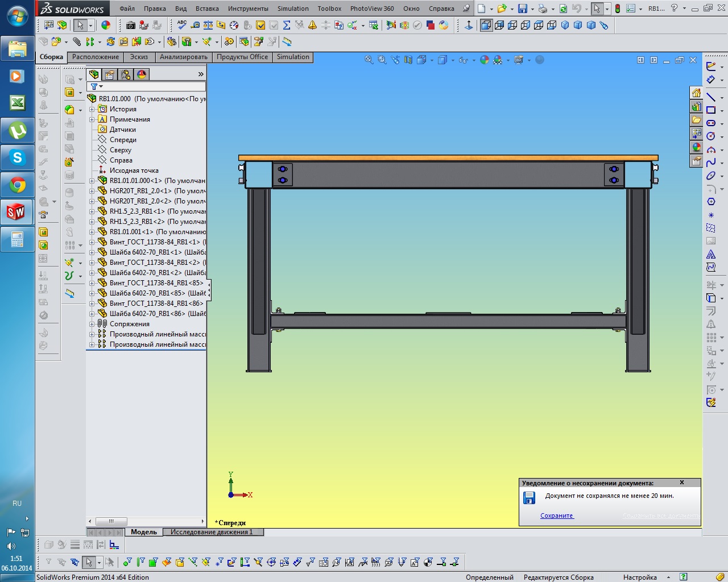
Task: Open the PropertyManager tab icon
Action: click(110, 74)
